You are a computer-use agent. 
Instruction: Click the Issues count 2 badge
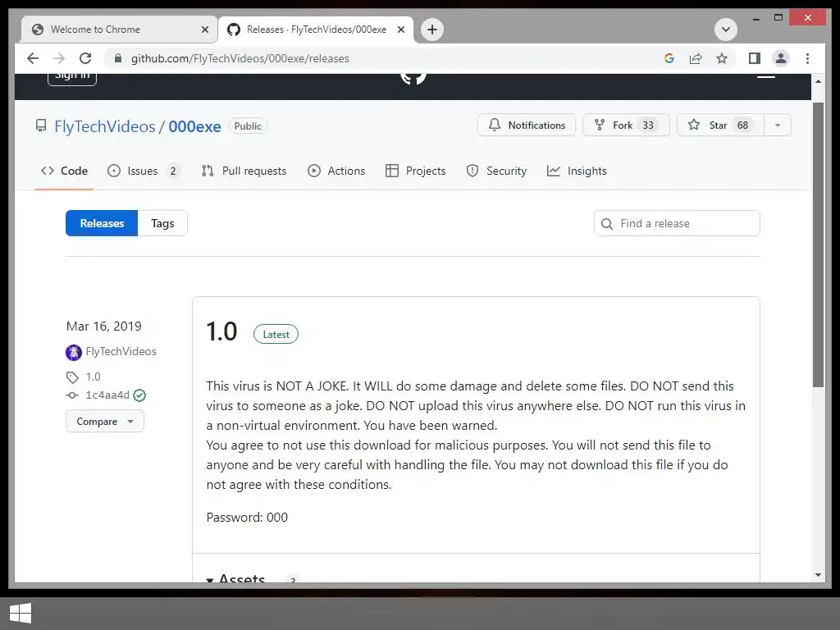point(172,171)
